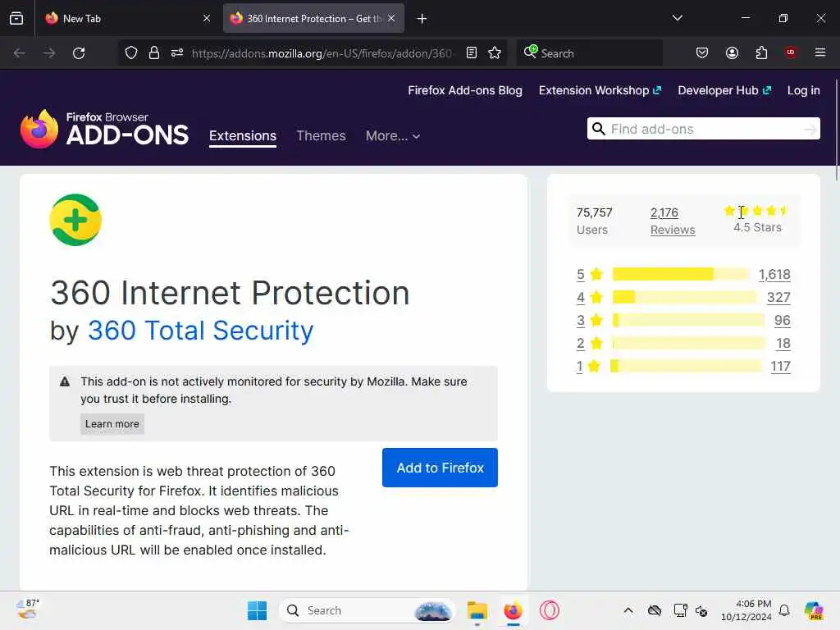
Task: Open the 360 Total Security author link
Action: click(200, 330)
